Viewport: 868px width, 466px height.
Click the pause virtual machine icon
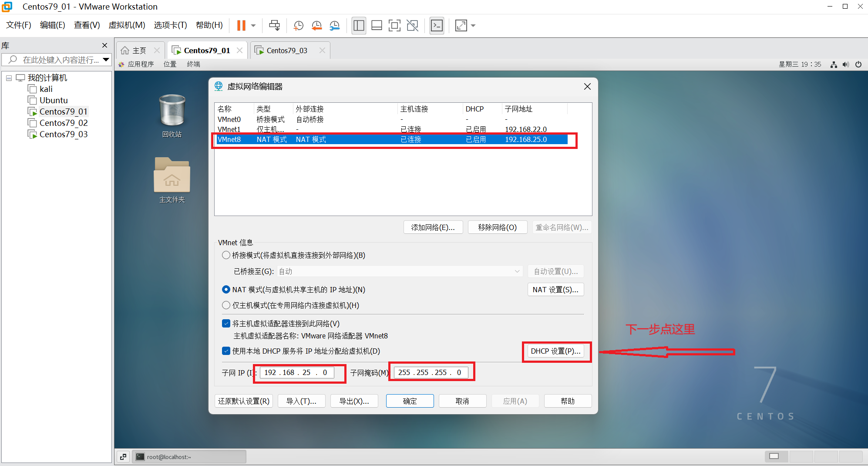pos(241,25)
